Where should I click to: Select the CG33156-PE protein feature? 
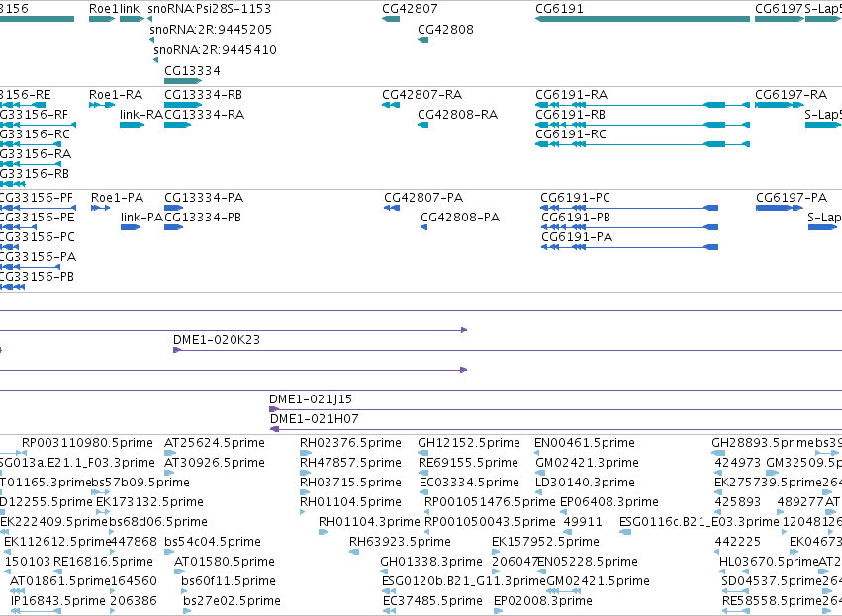pyautogui.click(x=18, y=227)
